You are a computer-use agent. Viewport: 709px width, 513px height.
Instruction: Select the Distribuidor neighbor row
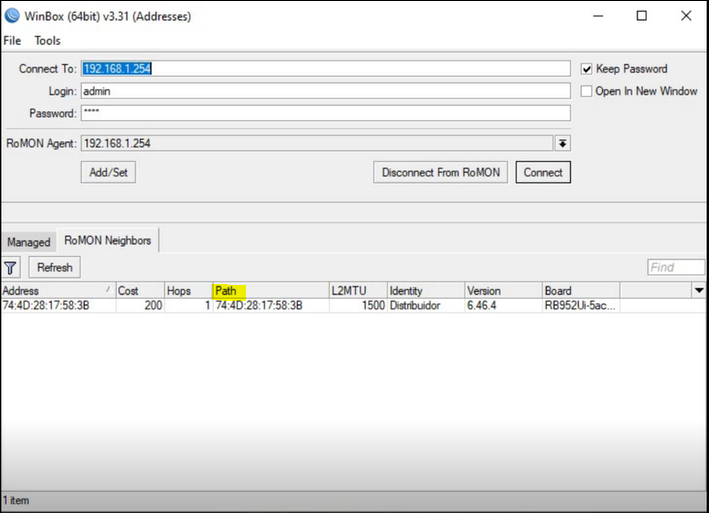tap(354, 306)
